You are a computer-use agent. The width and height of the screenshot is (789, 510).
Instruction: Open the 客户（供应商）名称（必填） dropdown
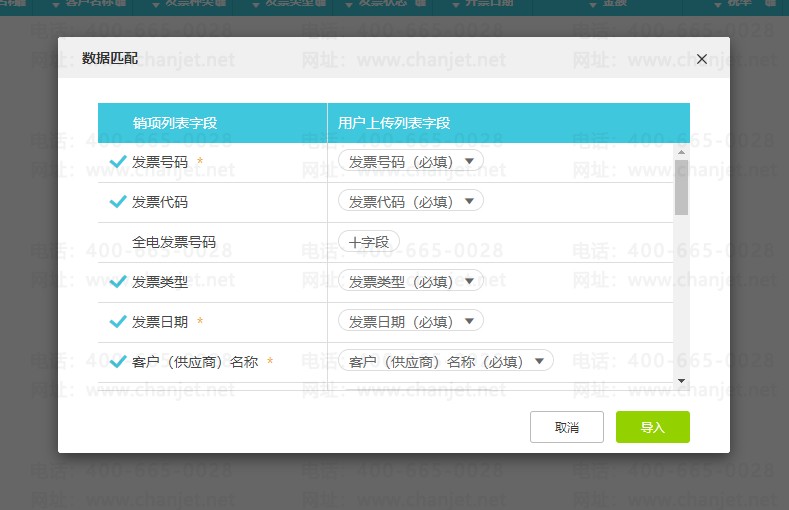(446, 361)
